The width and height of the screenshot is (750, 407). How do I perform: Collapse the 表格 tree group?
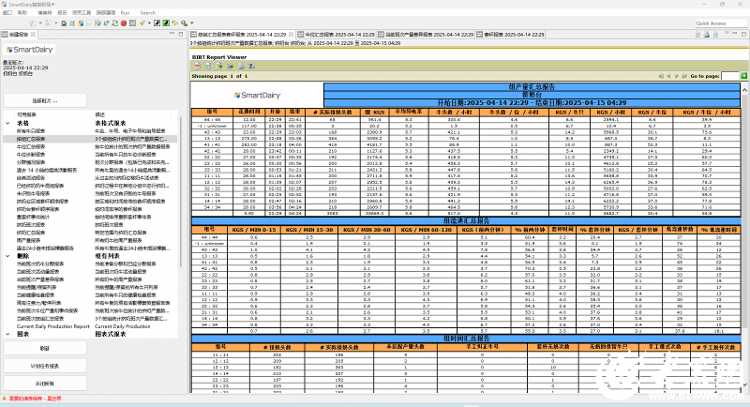pyautogui.click(x=8, y=123)
